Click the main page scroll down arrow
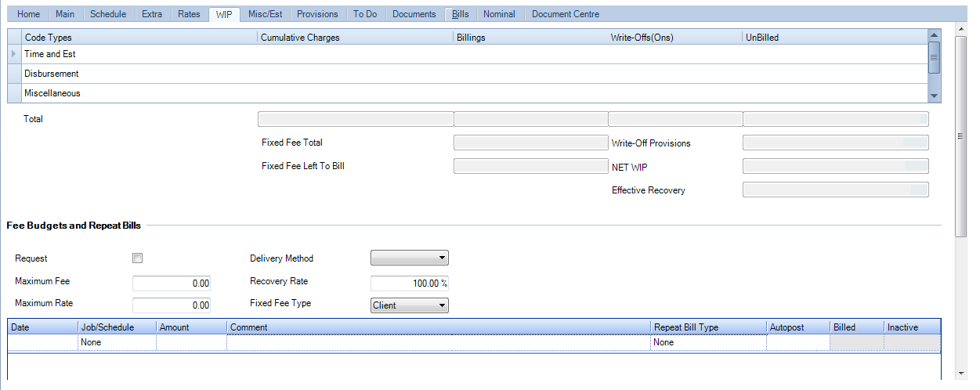This screenshot has width=980, height=390. pos(961,374)
